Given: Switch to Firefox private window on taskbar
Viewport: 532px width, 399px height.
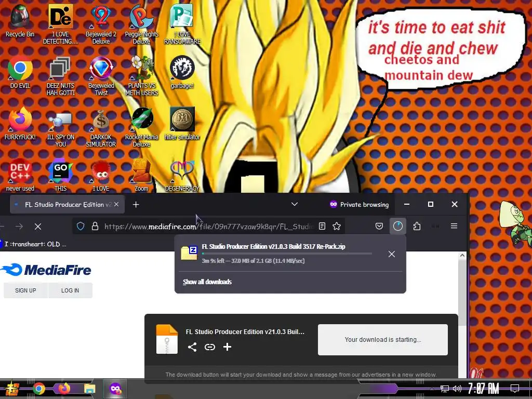Looking at the screenshot, I should click(x=115, y=389).
